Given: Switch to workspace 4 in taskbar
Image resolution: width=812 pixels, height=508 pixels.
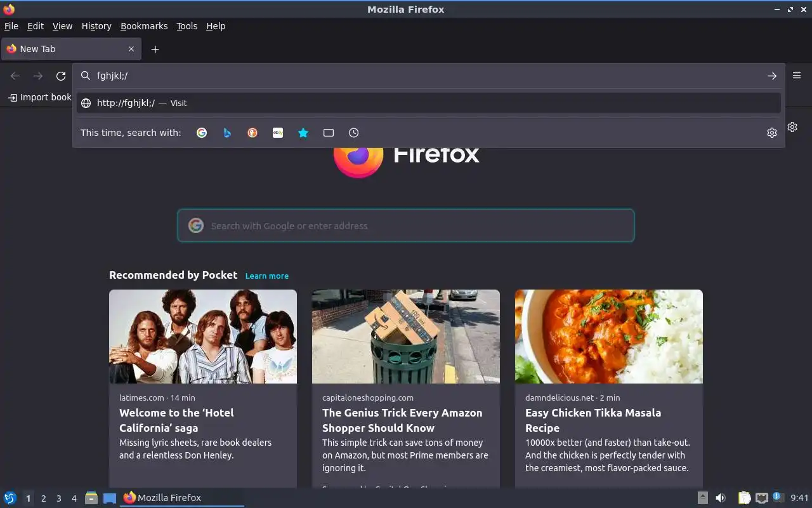Looking at the screenshot, I should pos(74,498).
